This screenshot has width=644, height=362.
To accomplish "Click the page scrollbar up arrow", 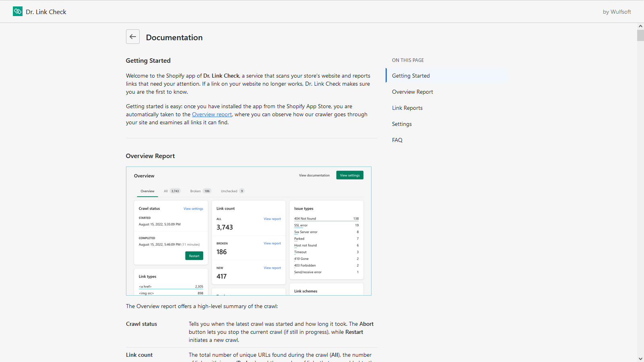I will pos(640,26).
